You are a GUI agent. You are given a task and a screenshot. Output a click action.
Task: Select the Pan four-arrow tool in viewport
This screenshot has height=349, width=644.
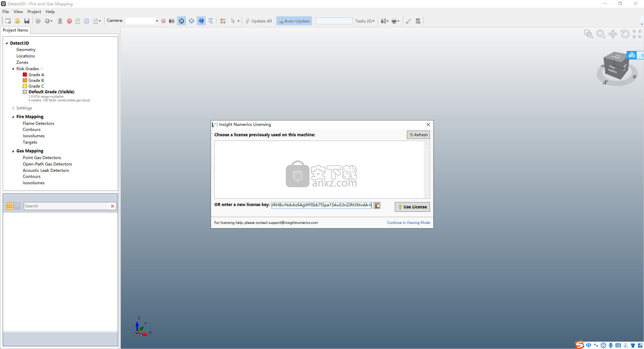point(613,34)
